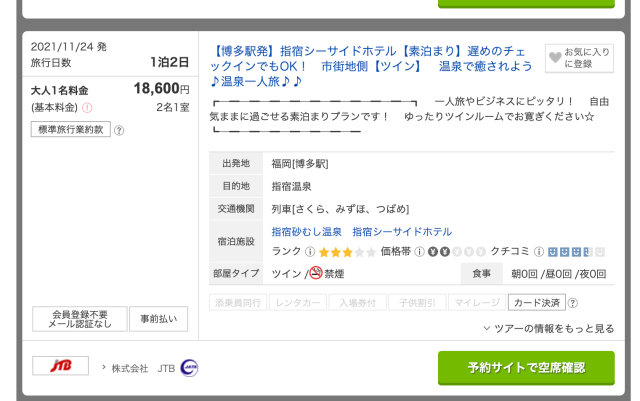Click the chevron before 株式会社 JTB
This screenshot has width=640, height=401.
(104, 368)
